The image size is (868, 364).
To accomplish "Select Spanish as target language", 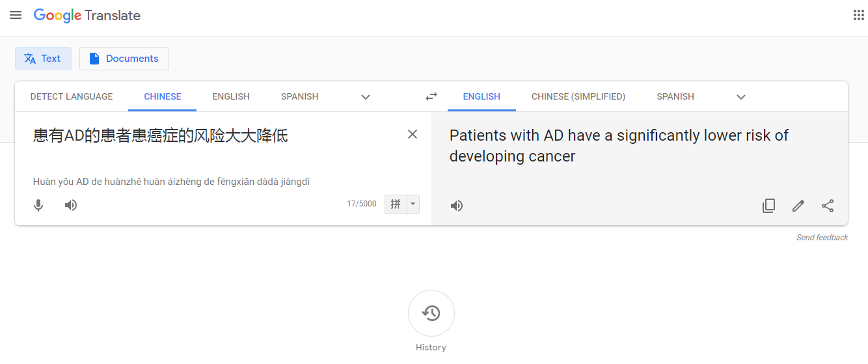I will pyautogui.click(x=675, y=96).
